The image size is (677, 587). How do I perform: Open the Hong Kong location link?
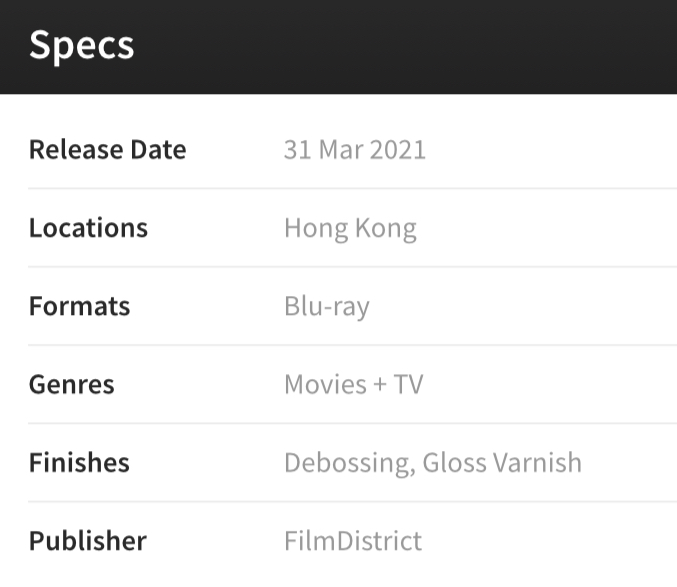(350, 229)
